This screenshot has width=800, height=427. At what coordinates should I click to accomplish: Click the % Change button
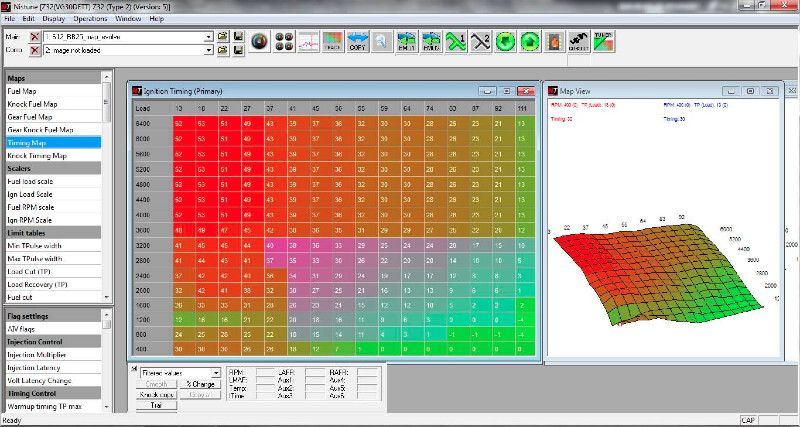tap(200, 384)
